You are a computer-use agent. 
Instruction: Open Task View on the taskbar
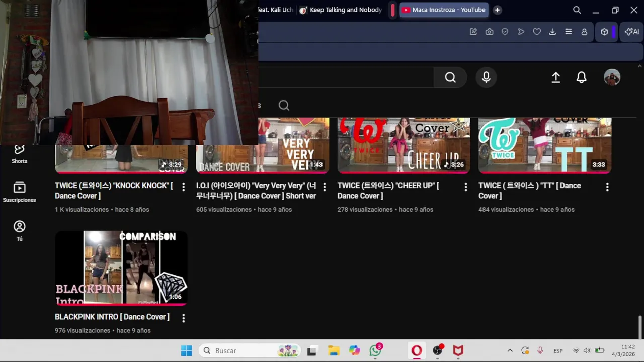tap(312, 350)
